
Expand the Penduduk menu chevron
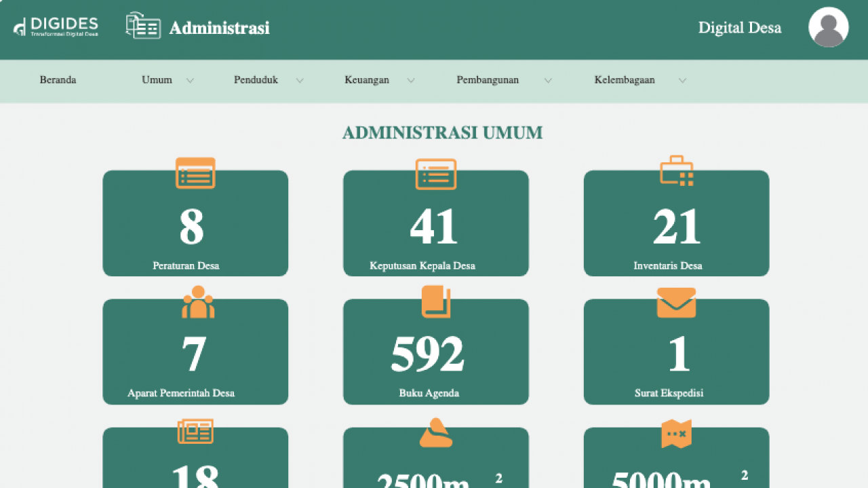click(300, 80)
